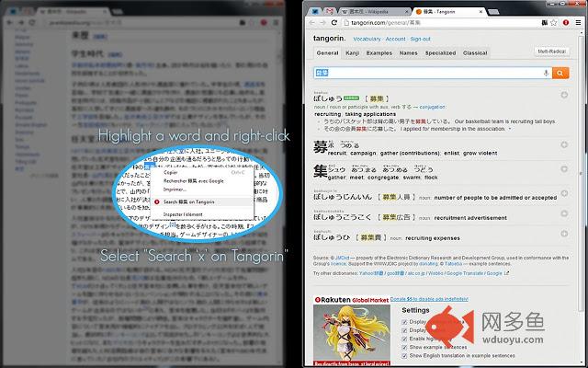The image size is (588, 368).
Task: Click plus icon beside ぼしゅうひ entry
Action: pos(564,234)
